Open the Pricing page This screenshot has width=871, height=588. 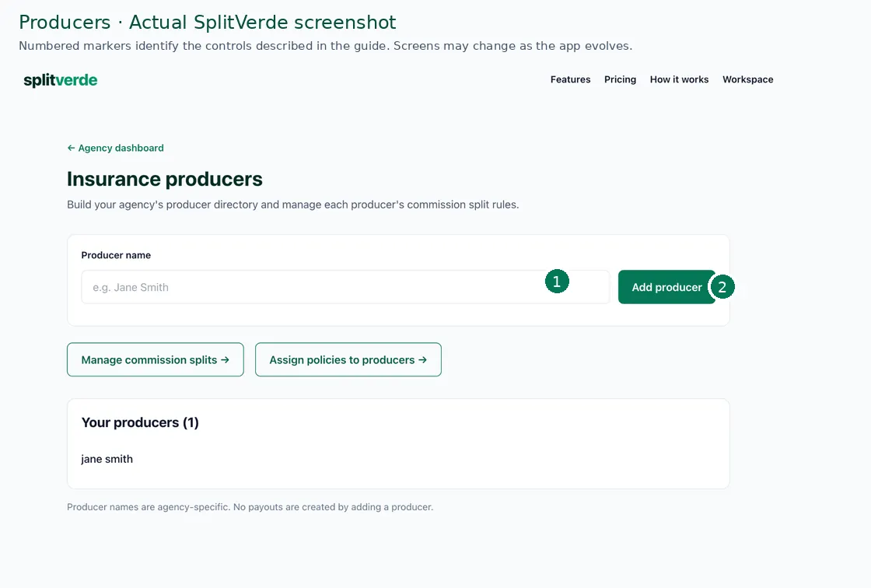click(x=620, y=79)
